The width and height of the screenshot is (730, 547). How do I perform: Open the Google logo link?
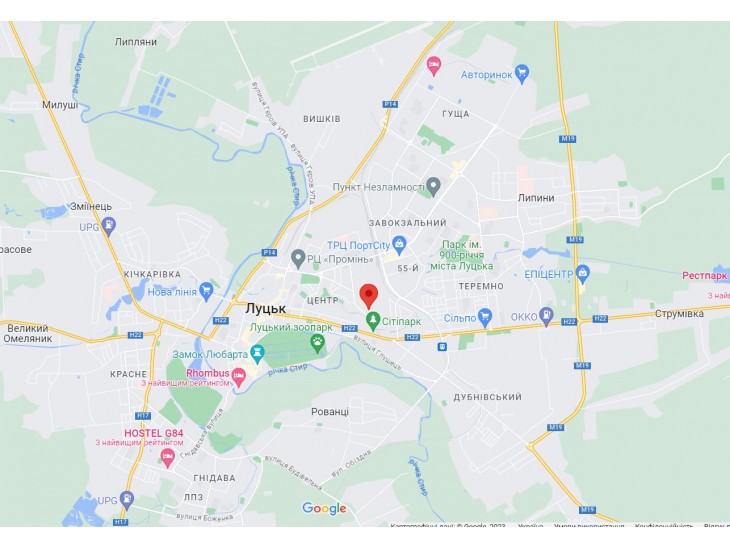click(x=324, y=508)
